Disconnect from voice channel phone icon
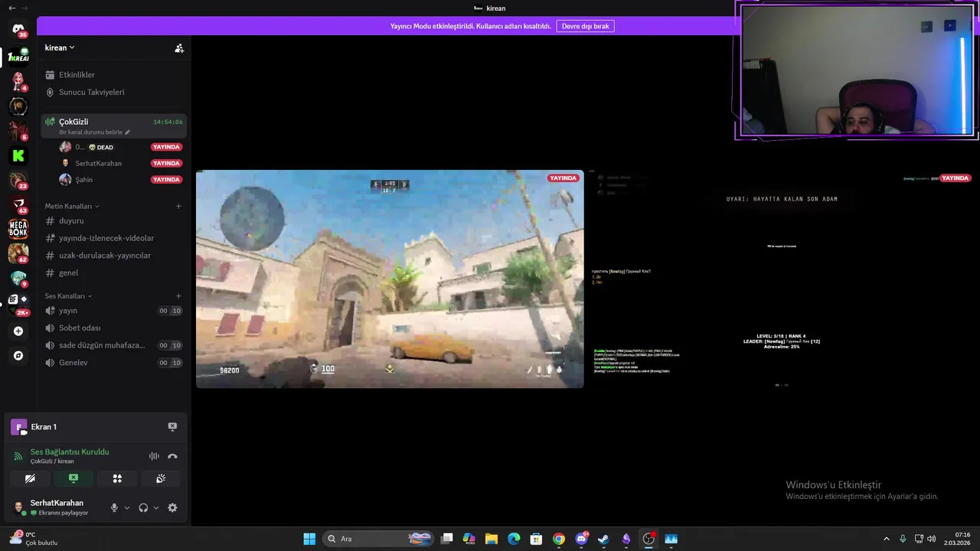The image size is (980, 551). pos(172,456)
